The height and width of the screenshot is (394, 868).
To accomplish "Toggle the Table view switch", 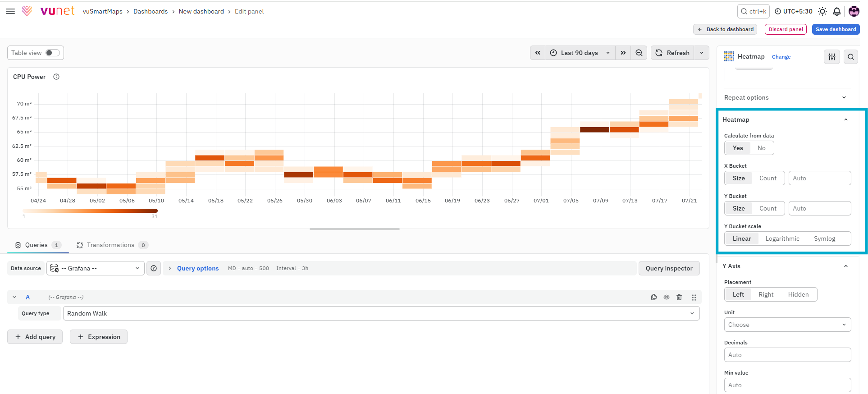I will [x=53, y=53].
